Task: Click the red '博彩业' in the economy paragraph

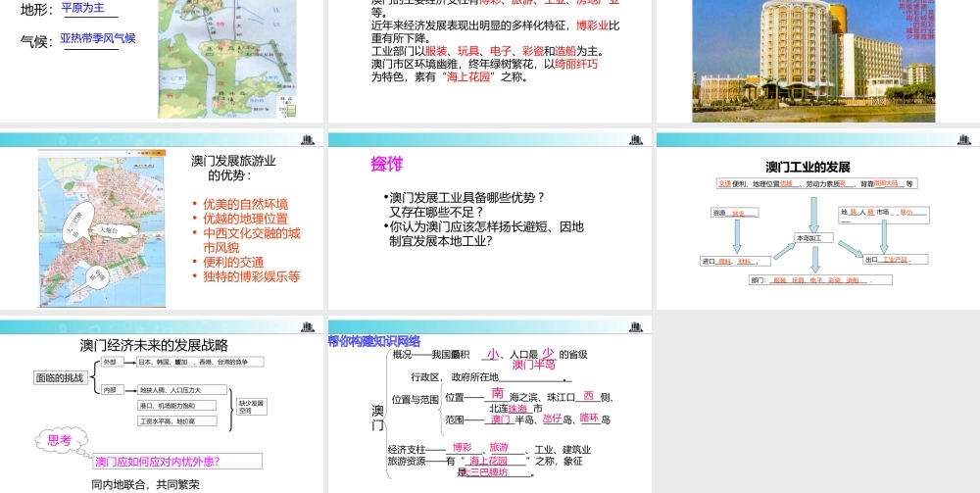Action: (592, 25)
